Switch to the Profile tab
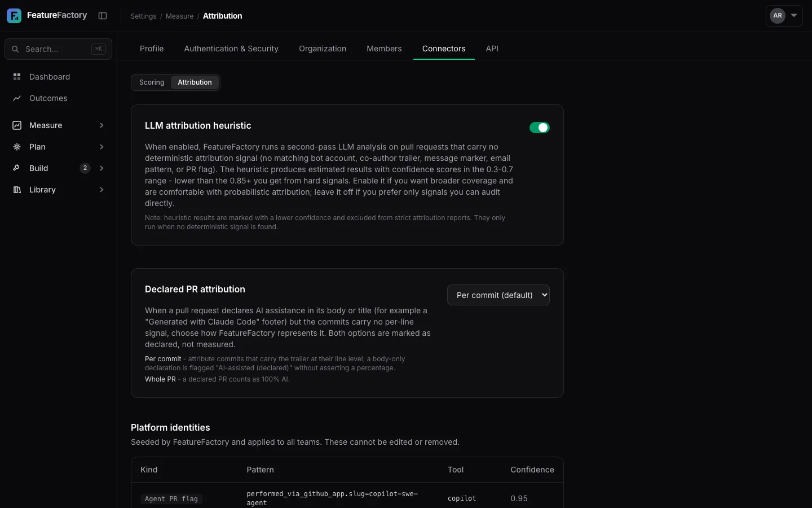812x508 pixels. coord(152,49)
